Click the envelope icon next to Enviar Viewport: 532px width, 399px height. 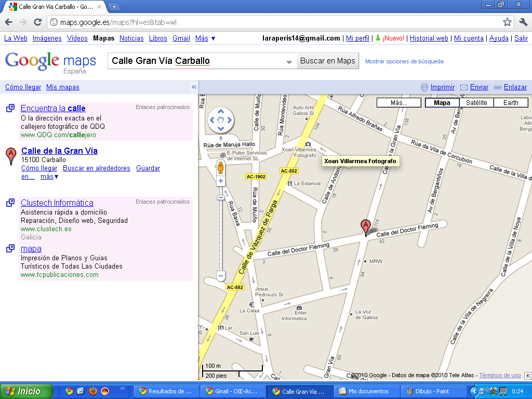tap(464, 87)
